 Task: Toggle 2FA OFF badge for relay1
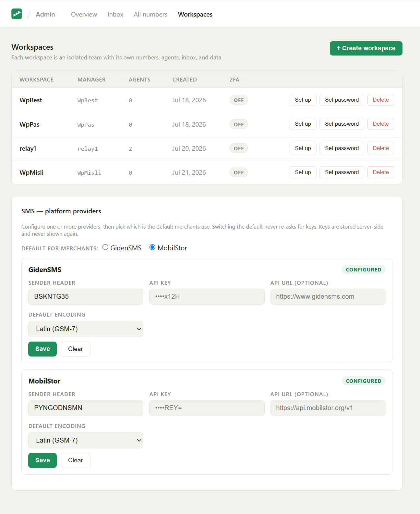click(x=239, y=148)
